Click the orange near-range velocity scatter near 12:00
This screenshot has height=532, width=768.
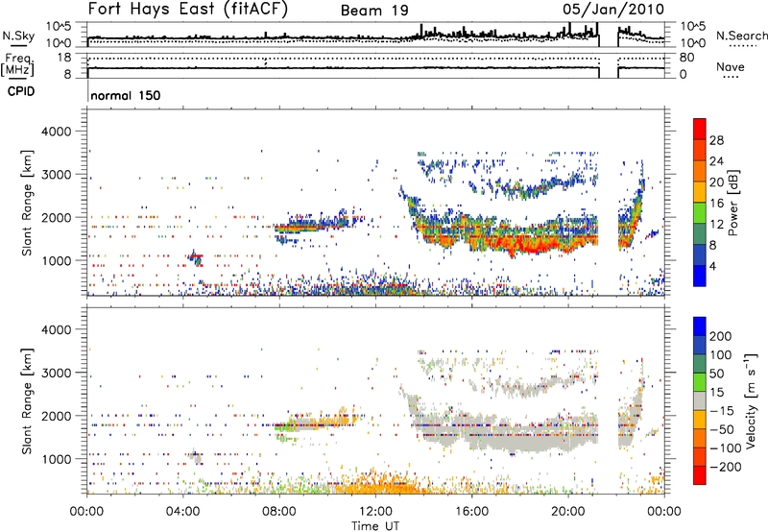click(379, 485)
